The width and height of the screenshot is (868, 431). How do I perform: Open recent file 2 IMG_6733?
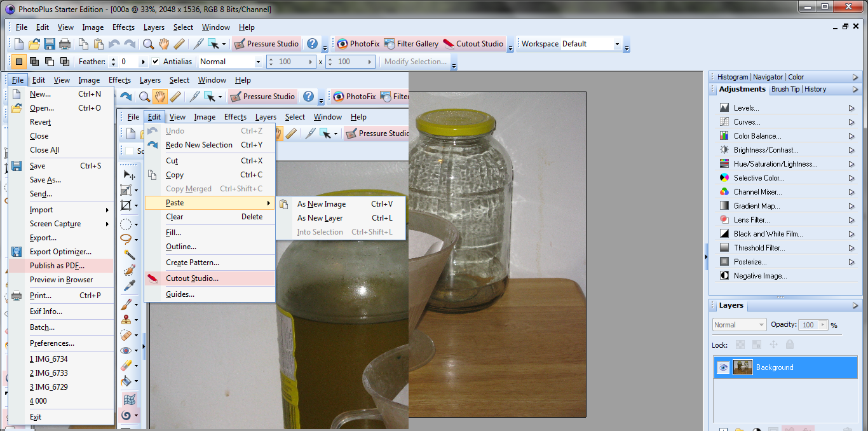(61, 373)
